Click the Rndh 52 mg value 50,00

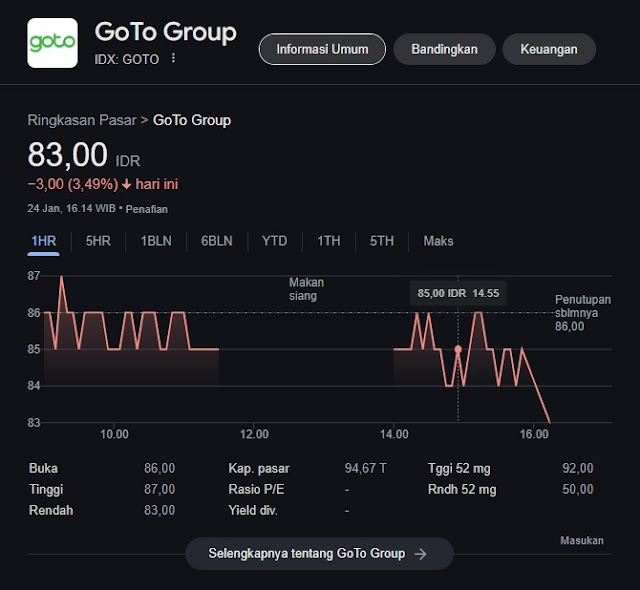pyautogui.click(x=578, y=489)
